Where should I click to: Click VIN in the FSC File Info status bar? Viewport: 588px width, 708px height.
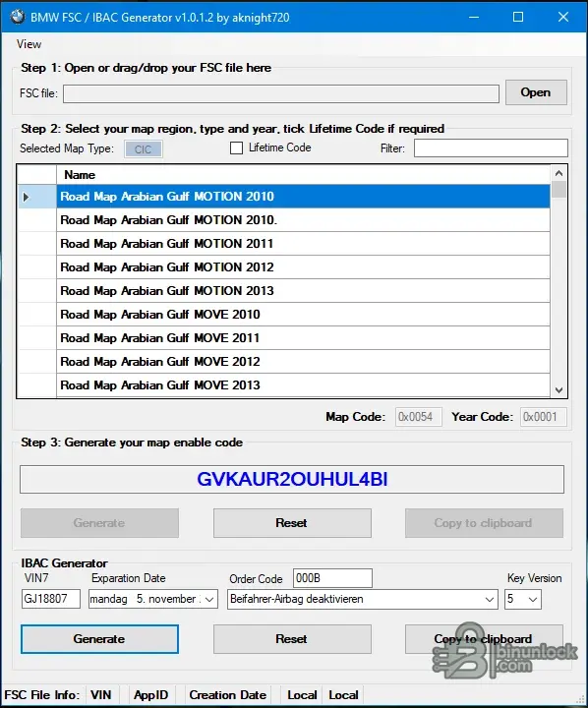coord(100,695)
